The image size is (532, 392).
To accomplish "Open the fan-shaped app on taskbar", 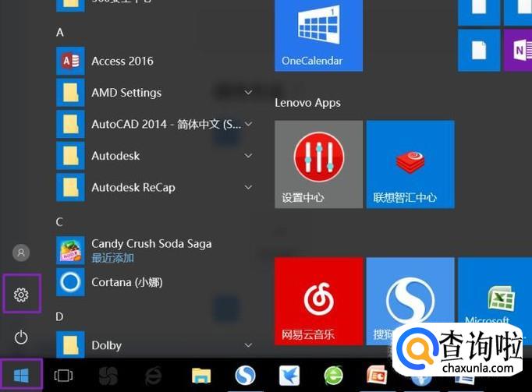I will point(108,376).
